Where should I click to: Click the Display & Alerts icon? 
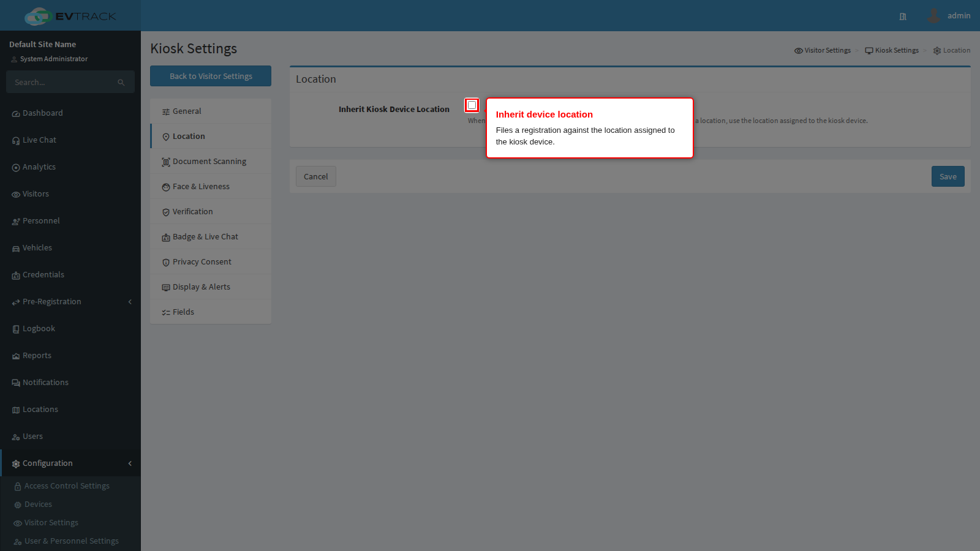point(166,288)
